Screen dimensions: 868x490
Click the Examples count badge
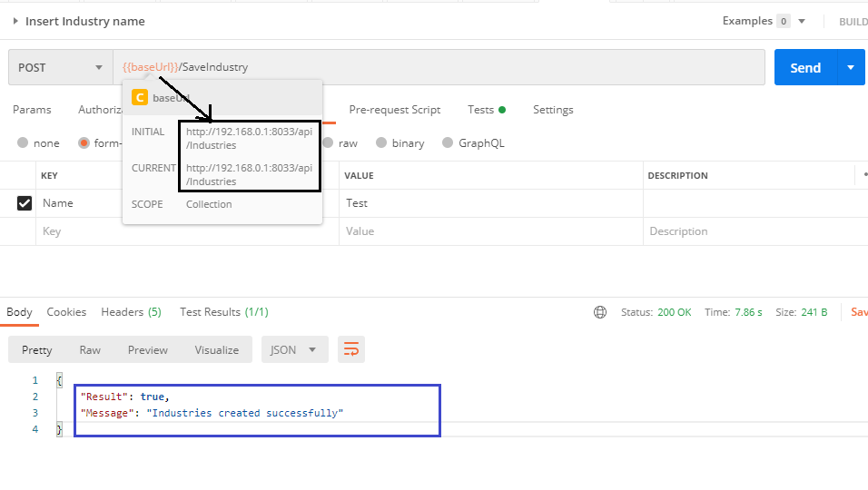784,21
